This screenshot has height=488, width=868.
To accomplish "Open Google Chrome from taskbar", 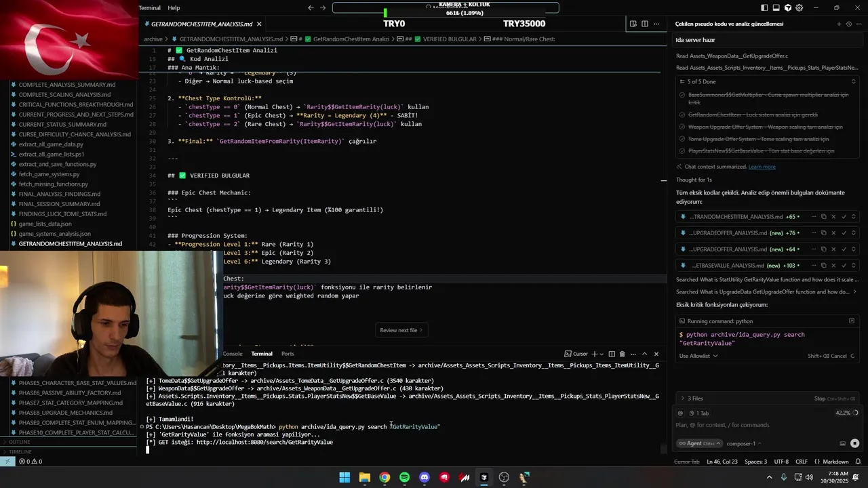I will click(x=384, y=477).
